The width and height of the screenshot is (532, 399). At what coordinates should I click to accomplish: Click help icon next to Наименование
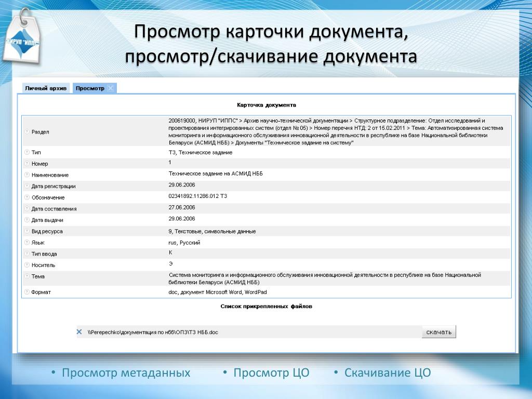point(27,175)
